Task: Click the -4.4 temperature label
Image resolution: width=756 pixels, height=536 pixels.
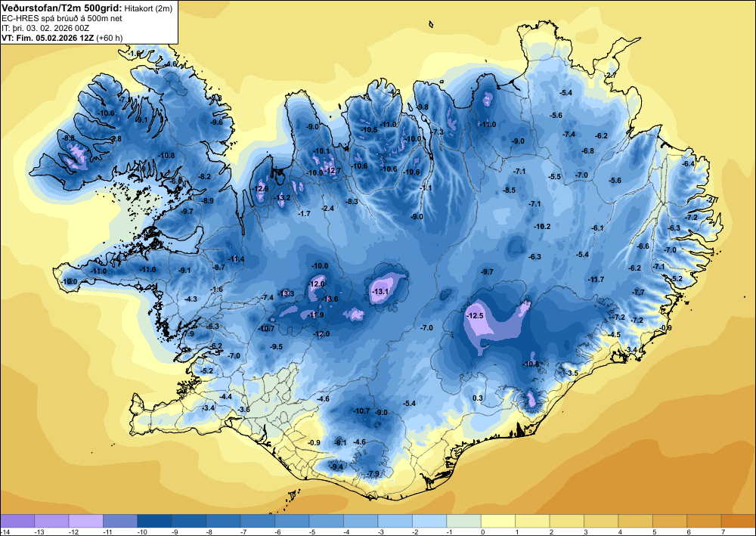Action: pos(225,397)
